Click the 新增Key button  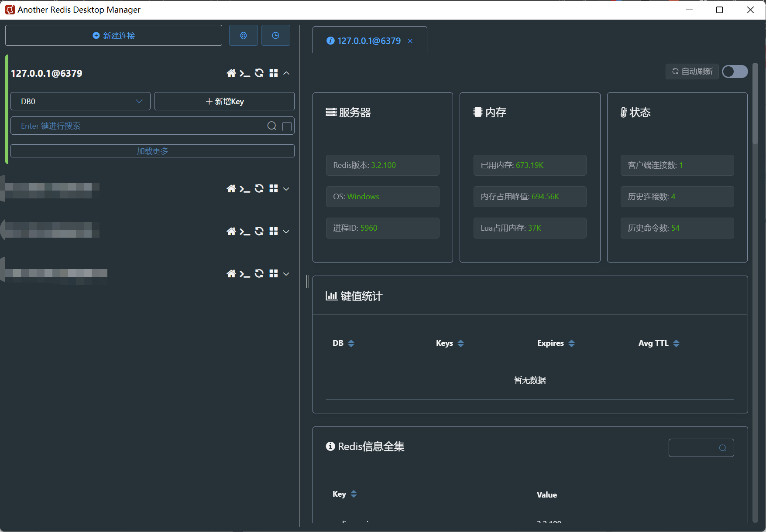[224, 101]
